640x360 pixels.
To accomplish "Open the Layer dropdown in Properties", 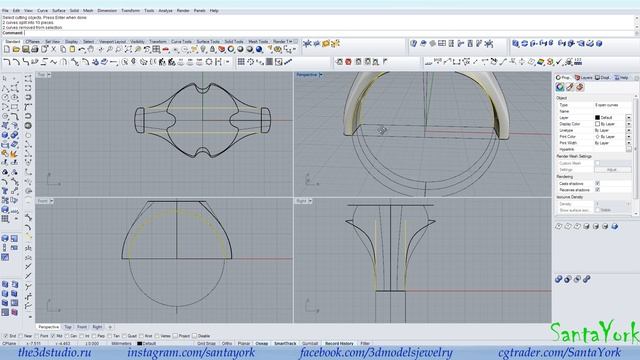I will [628, 118].
